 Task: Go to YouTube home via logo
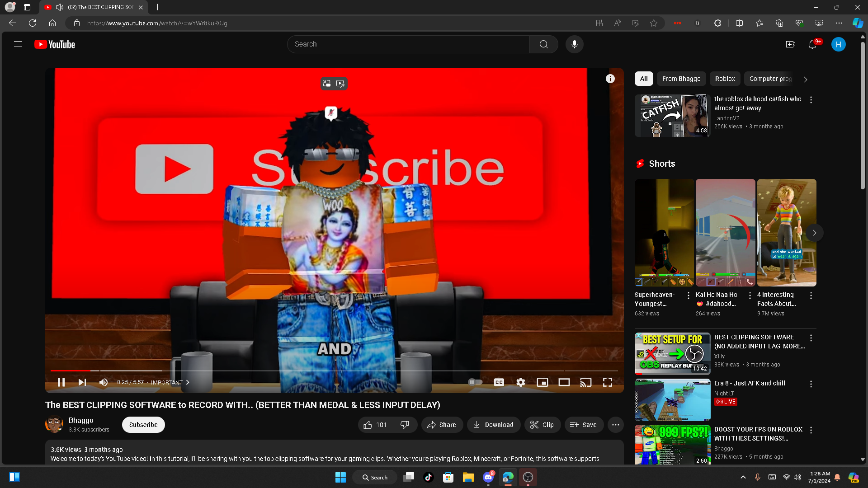pyautogui.click(x=55, y=44)
